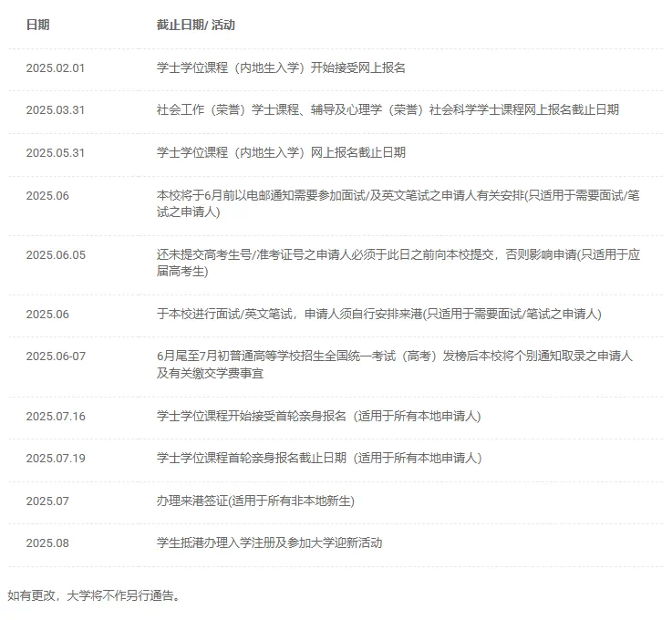
Task: Select the 2025.05.31 date cell
Action: tap(55, 152)
